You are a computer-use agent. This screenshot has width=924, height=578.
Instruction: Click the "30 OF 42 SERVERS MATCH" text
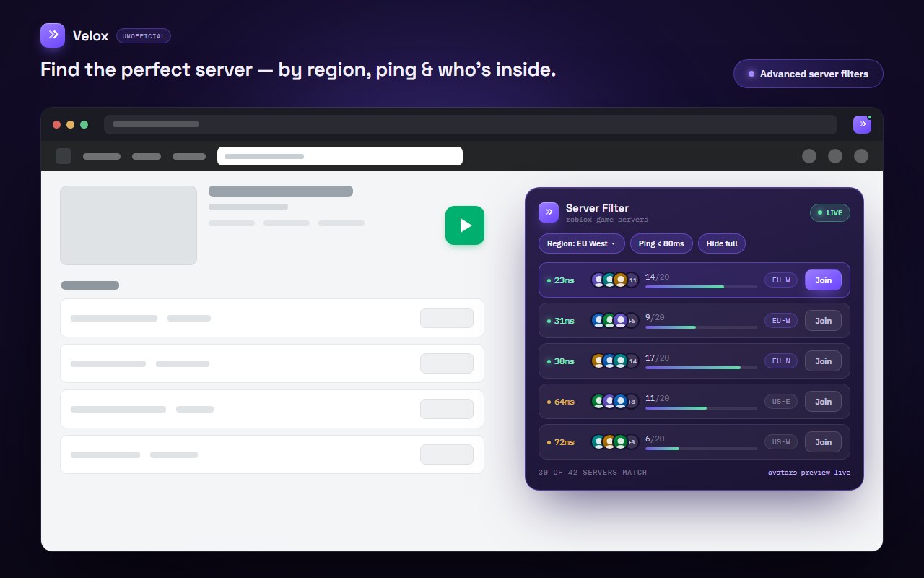[x=593, y=473]
